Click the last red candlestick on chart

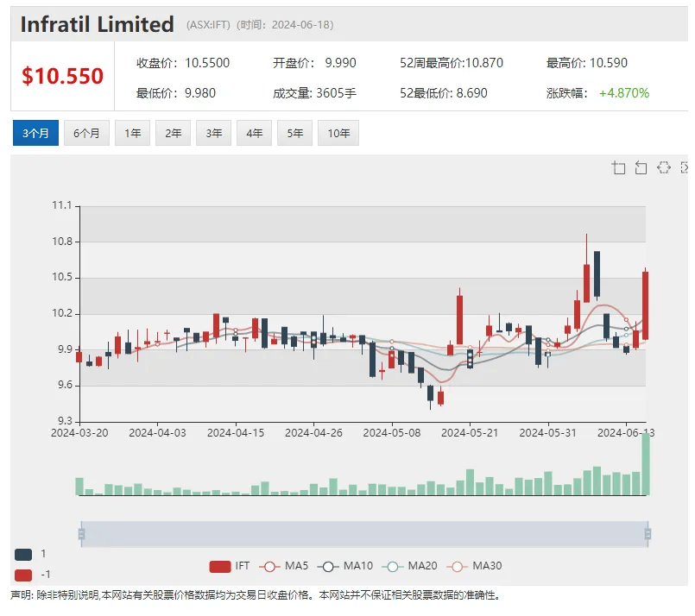click(646, 305)
